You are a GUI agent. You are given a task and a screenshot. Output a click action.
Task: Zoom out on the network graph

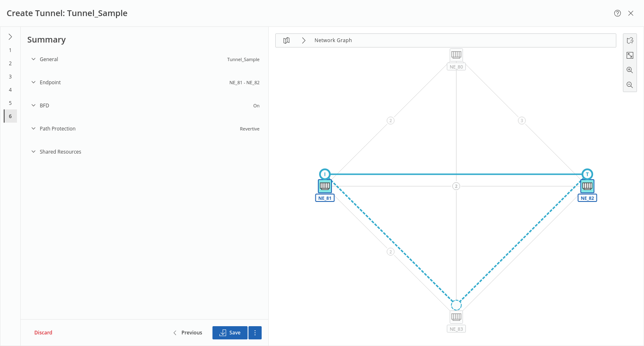pos(630,85)
